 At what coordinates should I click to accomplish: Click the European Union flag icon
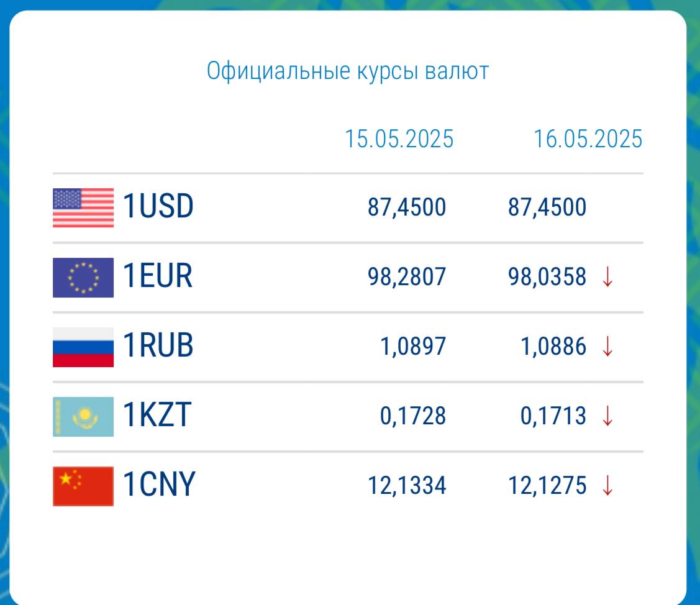point(83,277)
